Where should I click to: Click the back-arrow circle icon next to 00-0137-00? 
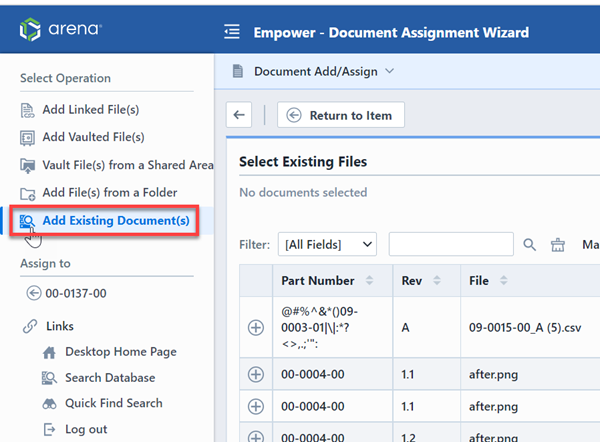(x=34, y=293)
